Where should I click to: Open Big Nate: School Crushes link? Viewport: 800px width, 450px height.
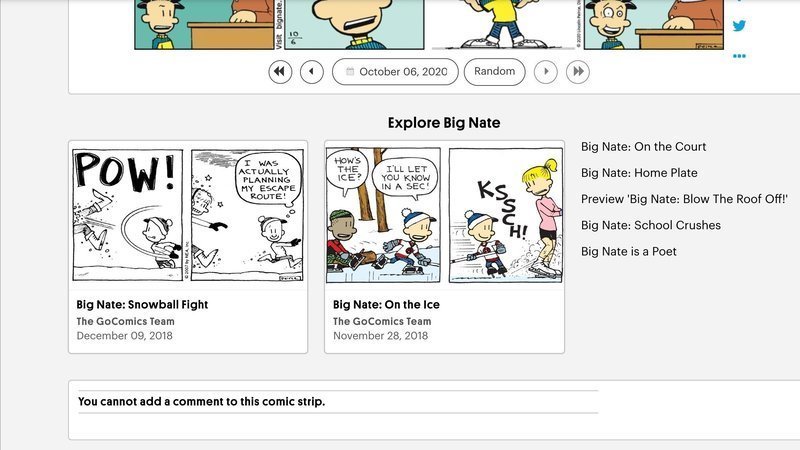click(x=651, y=226)
